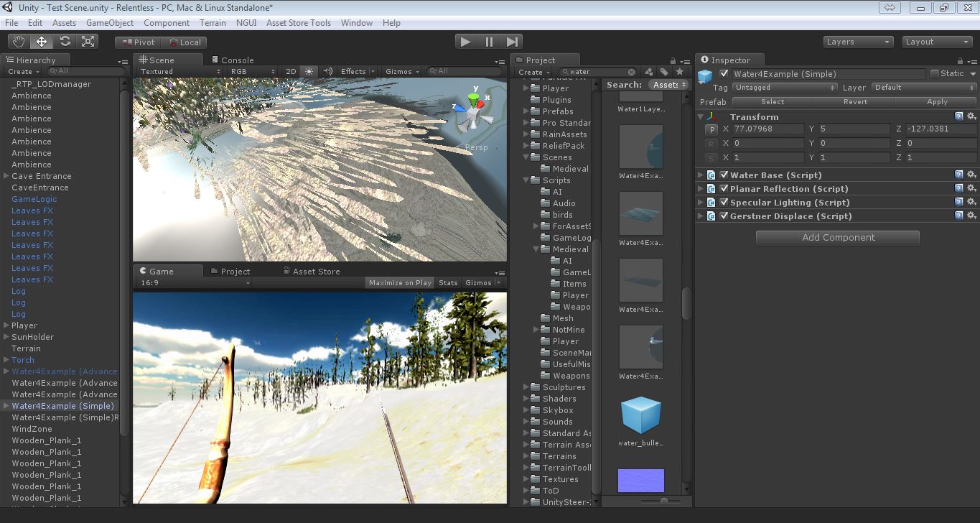This screenshot has width=980, height=523.
Task: Open the Asset Store Tools menu
Action: point(299,23)
